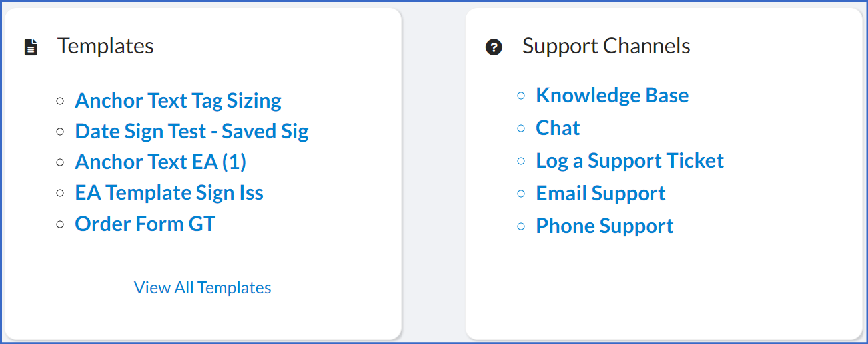Image resolution: width=868 pixels, height=344 pixels.
Task: Select the Email Support link
Action: tap(601, 193)
